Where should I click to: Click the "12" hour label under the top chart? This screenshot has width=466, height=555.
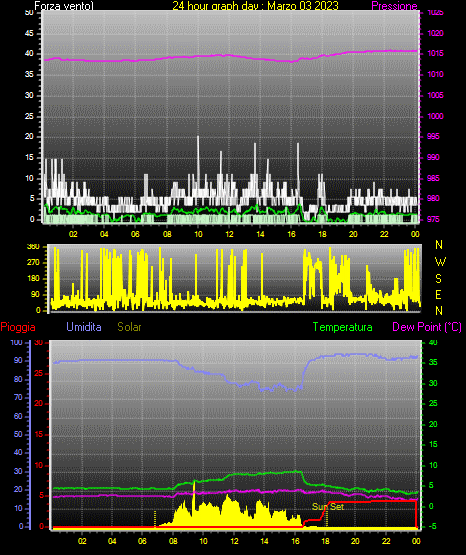click(229, 234)
